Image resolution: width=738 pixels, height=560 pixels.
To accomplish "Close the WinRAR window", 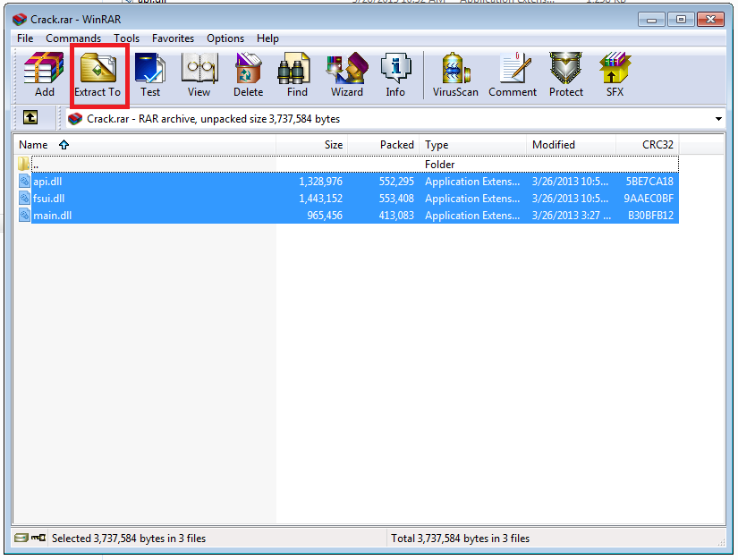I will pos(710,20).
